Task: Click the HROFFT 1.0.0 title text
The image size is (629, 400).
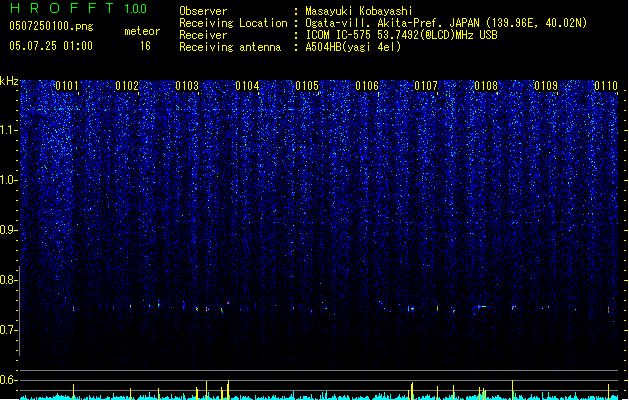Action: (x=79, y=8)
